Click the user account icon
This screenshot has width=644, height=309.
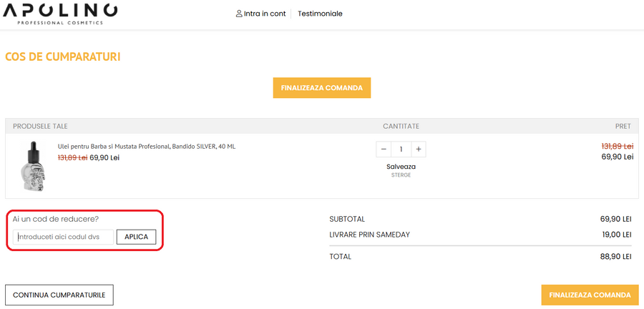click(239, 14)
